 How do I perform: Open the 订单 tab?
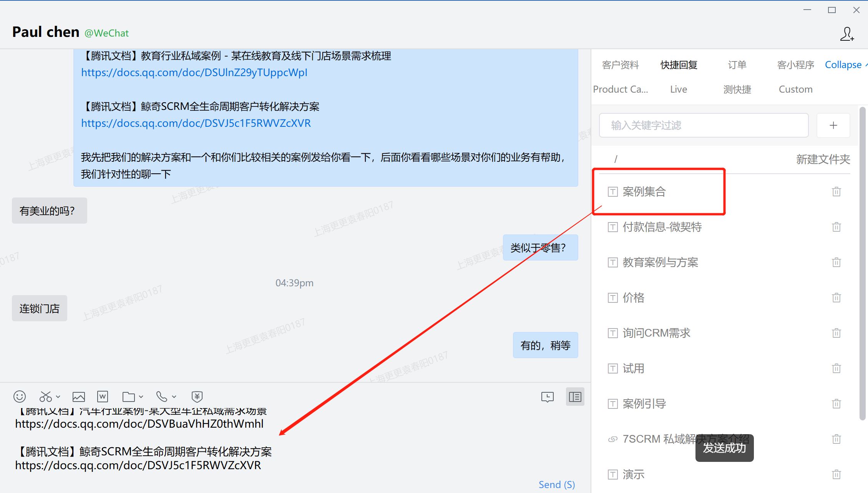click(737, 65)
